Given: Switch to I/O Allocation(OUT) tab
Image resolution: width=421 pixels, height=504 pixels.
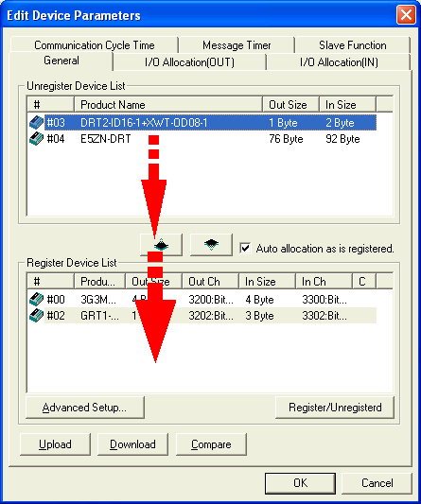Looking at the screenshot, I should tap(189, 62).
